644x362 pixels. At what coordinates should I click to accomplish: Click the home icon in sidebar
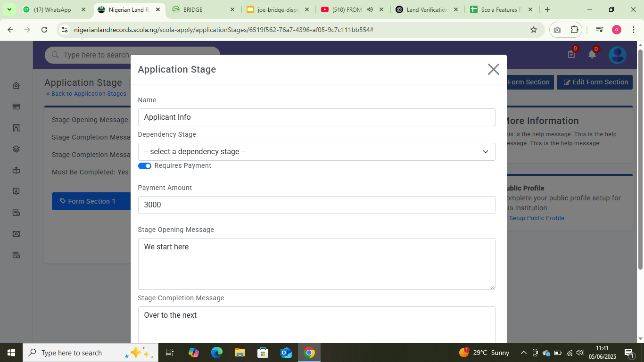pos(16,85)
